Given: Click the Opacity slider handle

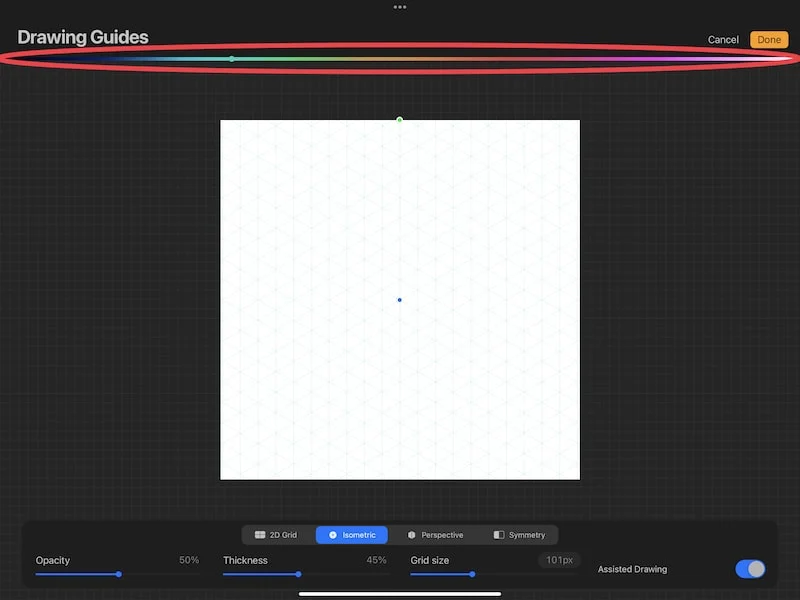Looking at the screenshot, I should pos(118,574).
